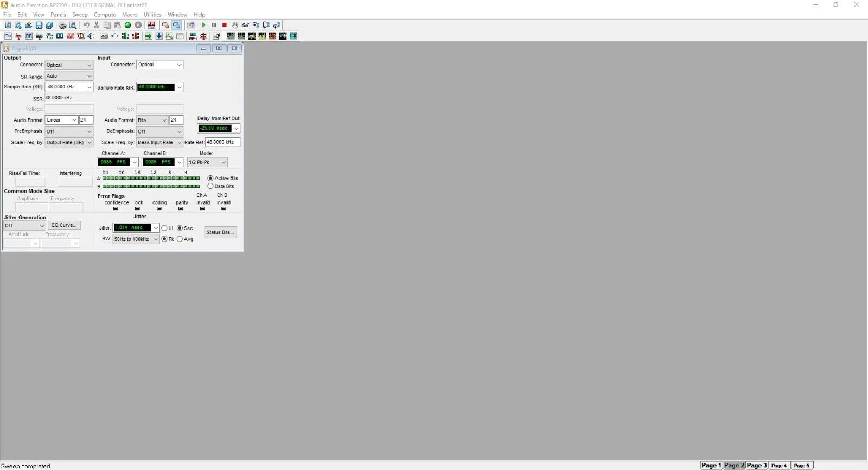This screenshot has height=470, width=868.
Task: Open the Analog Generator panel icon
Action: coord(8,36)
